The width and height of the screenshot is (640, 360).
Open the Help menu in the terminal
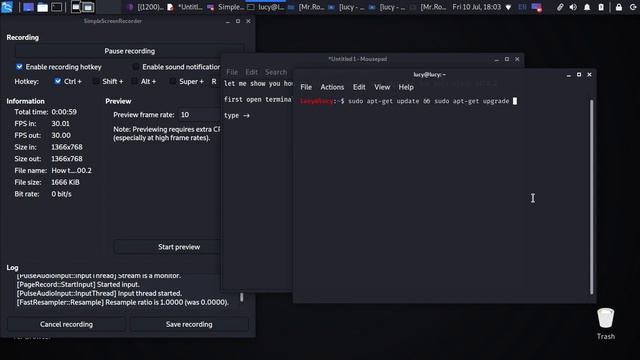(x=406, y=87)
